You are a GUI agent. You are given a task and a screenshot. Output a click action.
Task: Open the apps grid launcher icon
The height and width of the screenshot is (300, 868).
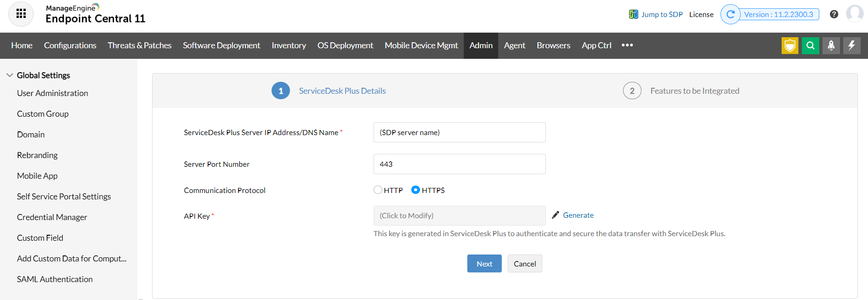click(21, 14)
